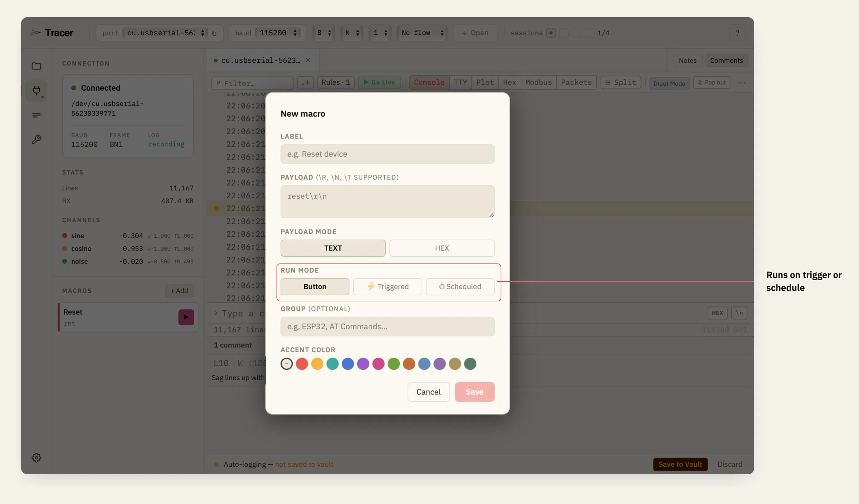Image resolution: width=859 pixels, height=504 pixels.
Task: Choose Triggered run mode
Action: click(x=388, y=286)
